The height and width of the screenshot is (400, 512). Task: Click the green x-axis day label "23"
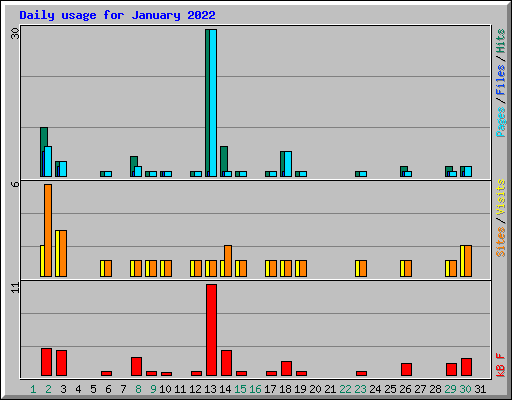pyautogui.click(x=360, y=389)
